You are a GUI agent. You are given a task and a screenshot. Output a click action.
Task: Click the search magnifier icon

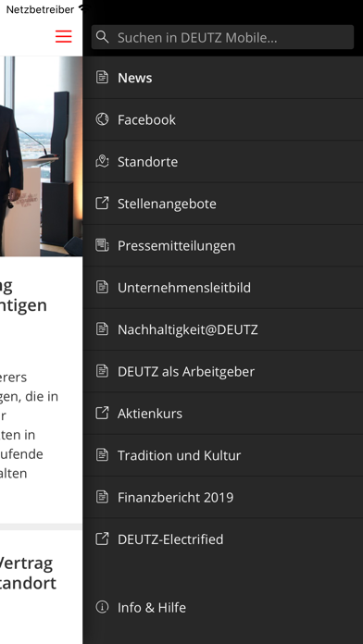click(x=103, y=37)
